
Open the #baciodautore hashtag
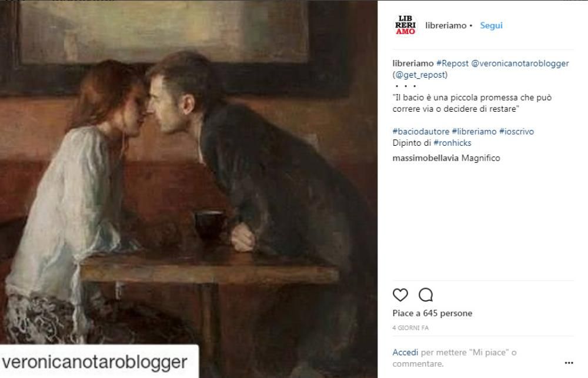[421, 131]
